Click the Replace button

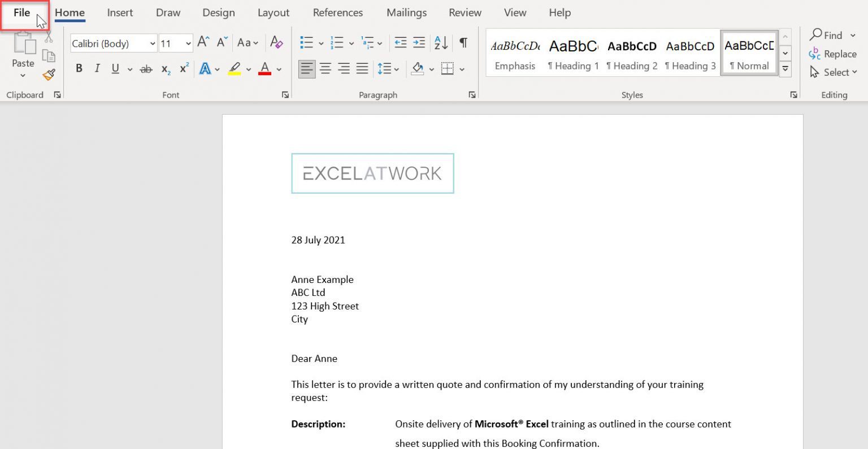tap(833, 54)
